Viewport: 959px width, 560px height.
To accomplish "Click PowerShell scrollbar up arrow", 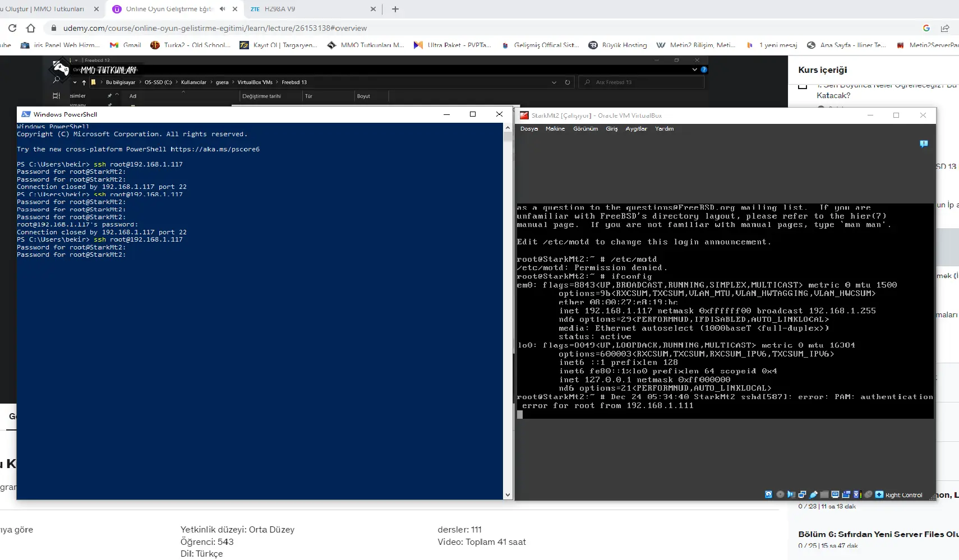I will tap(508, 127).
